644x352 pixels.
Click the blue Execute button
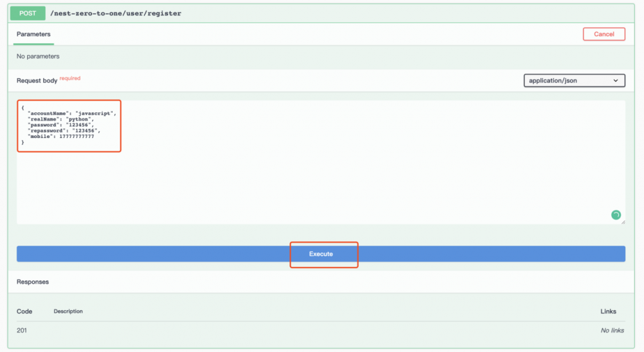tap(321, 254)
